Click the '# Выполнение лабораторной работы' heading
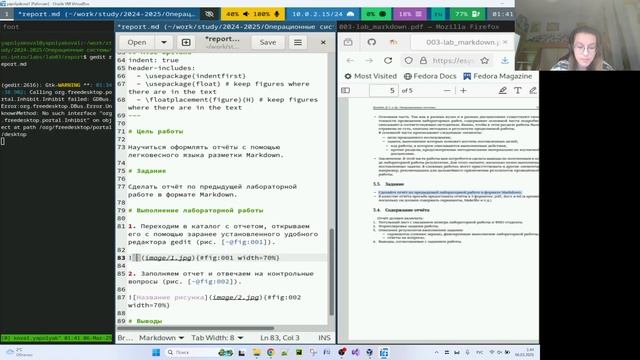Screen dimensions: 640x360 pyautogui.click(x=196, y=211)
